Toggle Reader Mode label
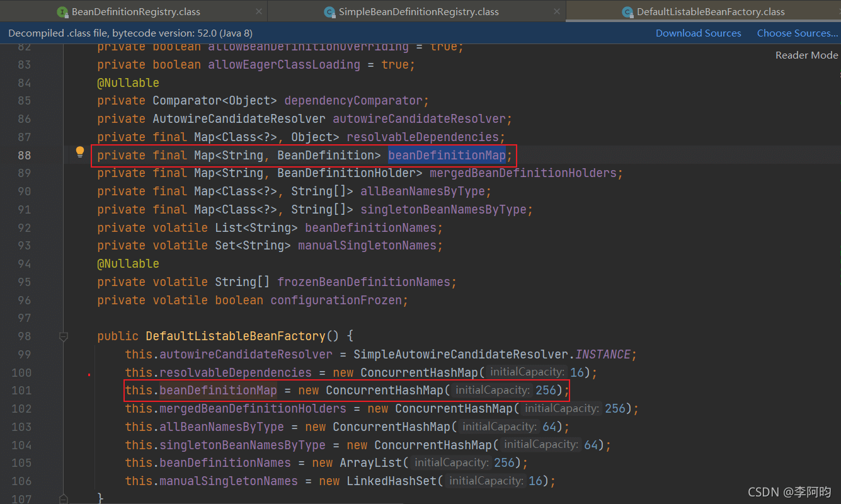Screen dimensions: 841x504 pos(806,55)
